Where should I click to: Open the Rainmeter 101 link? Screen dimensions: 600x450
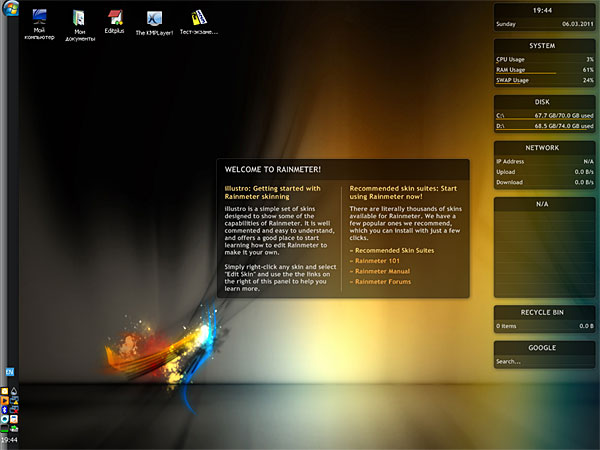point(377,261)
